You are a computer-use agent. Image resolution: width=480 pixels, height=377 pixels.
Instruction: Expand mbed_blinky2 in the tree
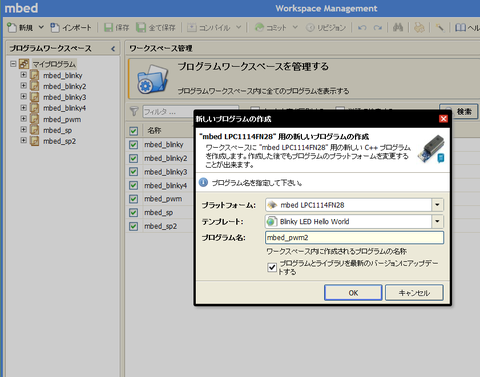[x=23, y=86]
